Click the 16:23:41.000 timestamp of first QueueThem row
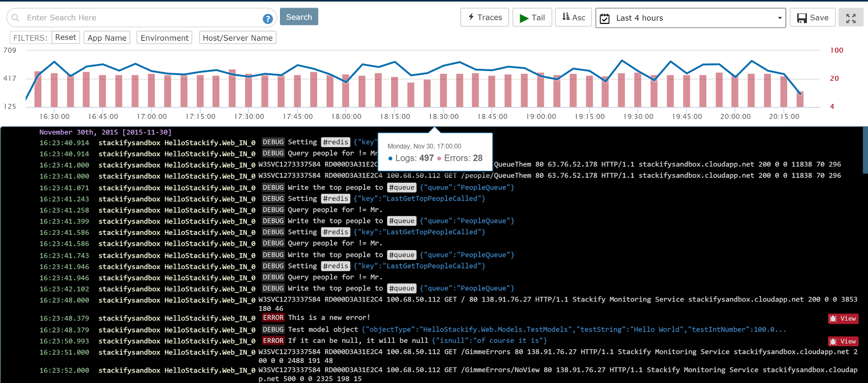Screen dimensions: 868x383 coord(64,165)
